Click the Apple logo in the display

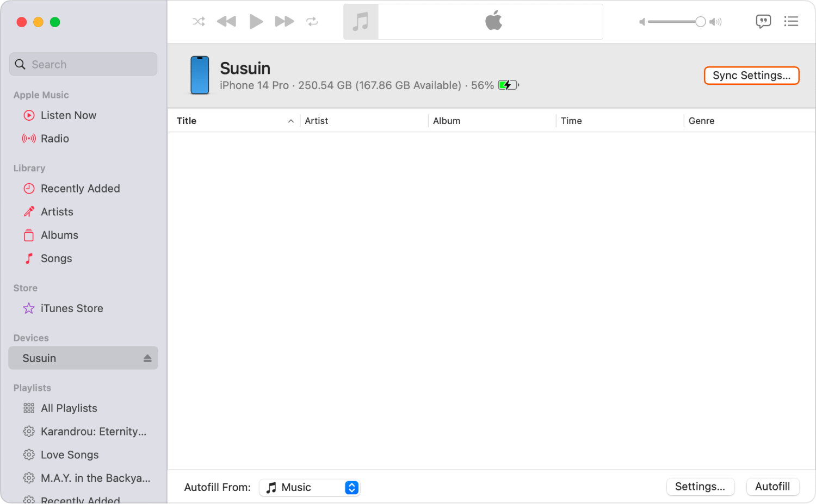tap(493, 21)
